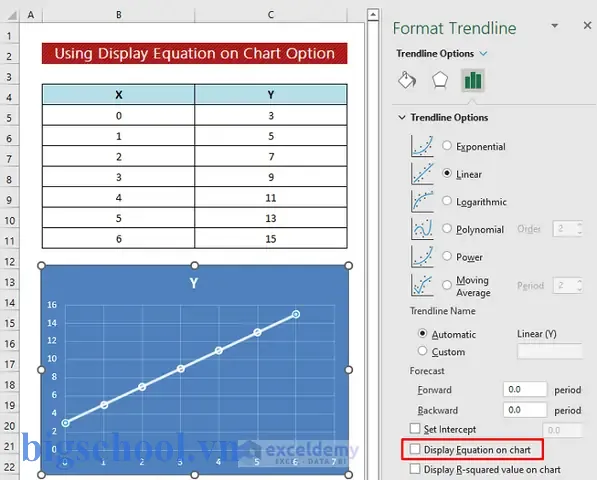Select column C header

[x=271, y=15]
